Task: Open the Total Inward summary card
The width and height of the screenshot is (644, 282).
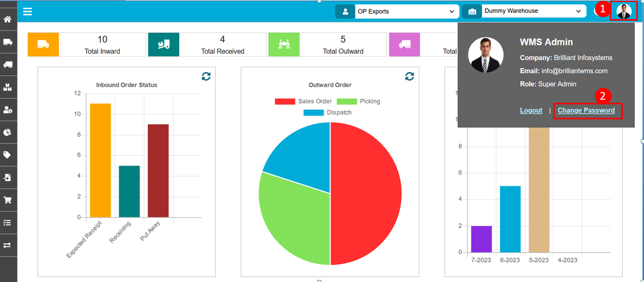Action: click(x=87, y=45)
